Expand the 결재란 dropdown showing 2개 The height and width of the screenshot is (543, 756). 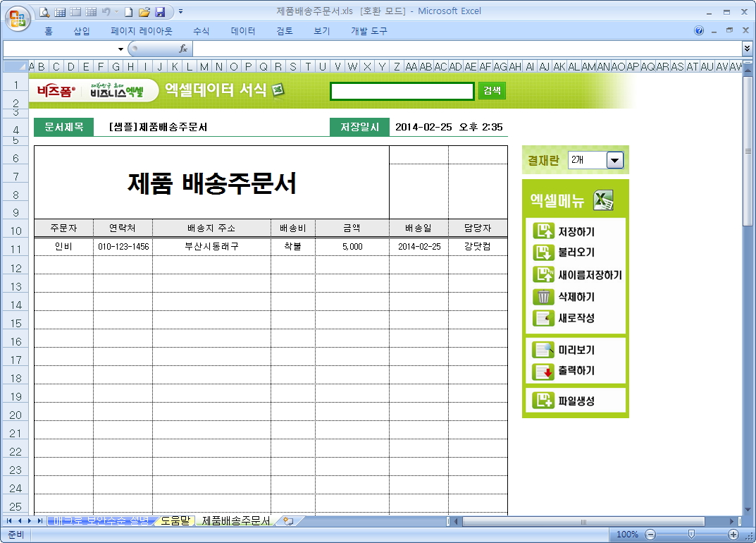pyautogui.click(x=615, y=161)
